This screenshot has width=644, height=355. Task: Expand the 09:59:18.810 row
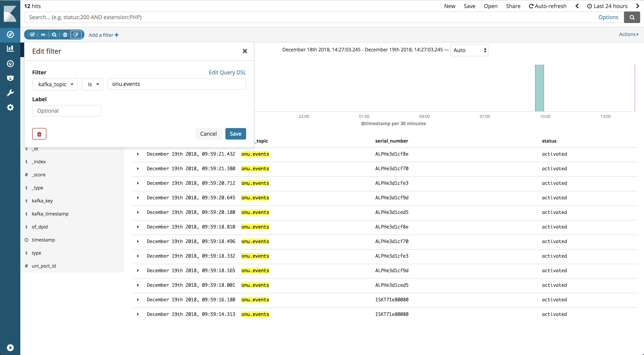click(x=138, y=227)
